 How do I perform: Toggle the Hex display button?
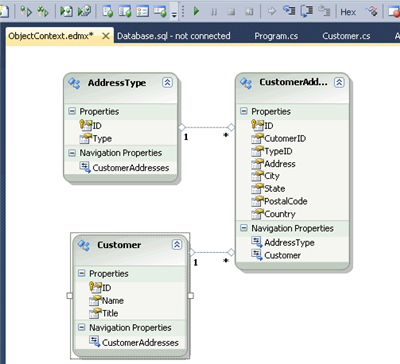point(348,12)
